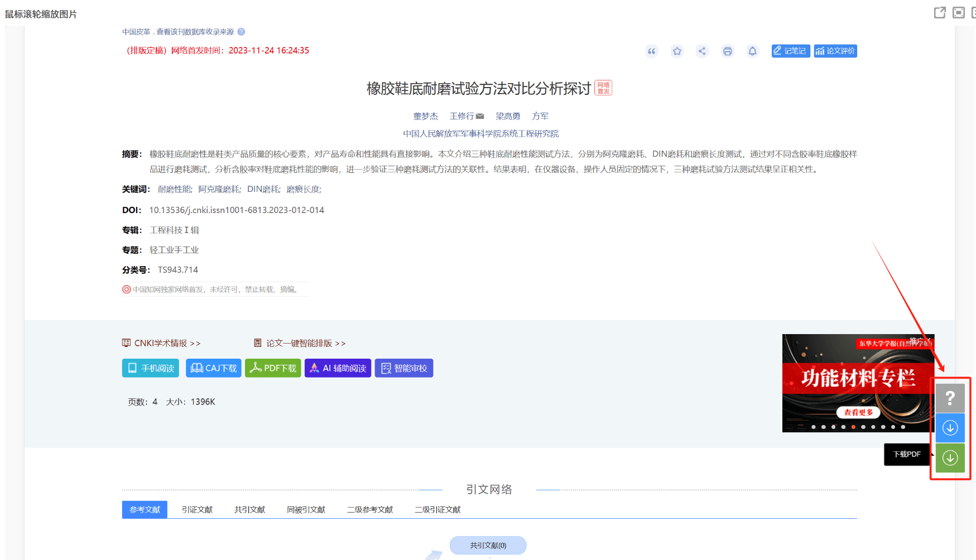Viewport: 976px width, 560px height.
Task: Open the share icon
Action: coord(702,51)
